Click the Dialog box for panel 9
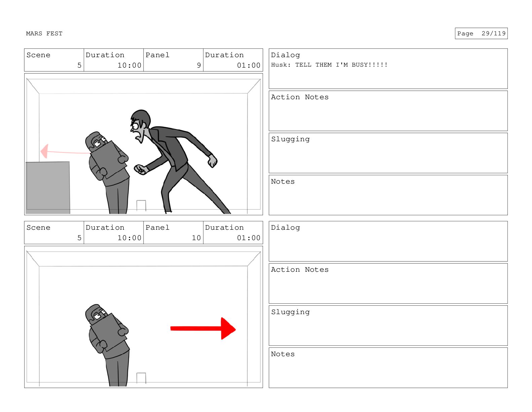 pos(388,69)
